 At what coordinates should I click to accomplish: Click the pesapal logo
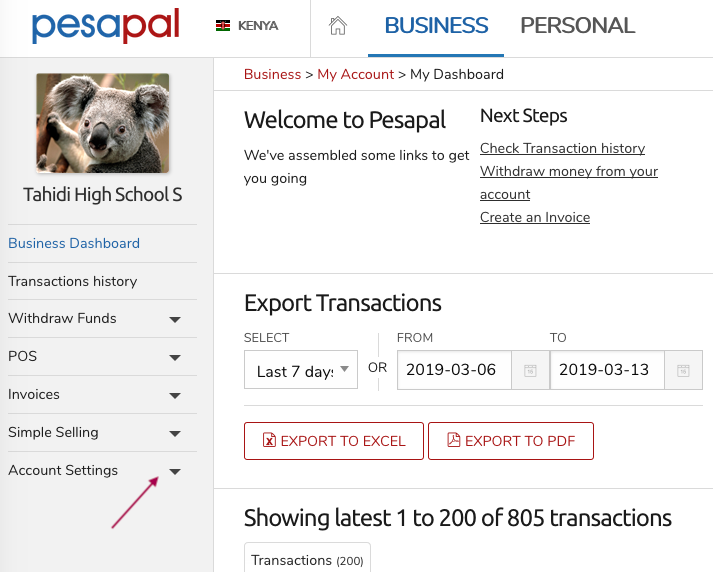point(105,26)
